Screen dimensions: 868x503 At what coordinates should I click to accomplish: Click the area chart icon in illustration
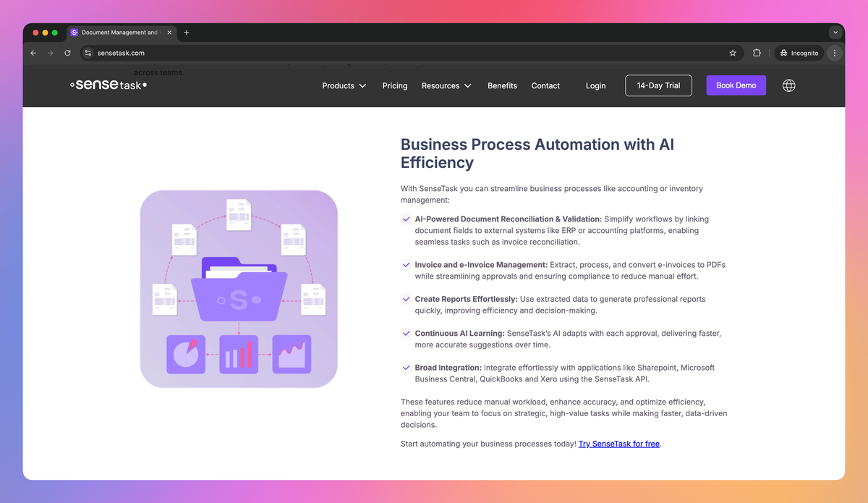coord(292,354)
